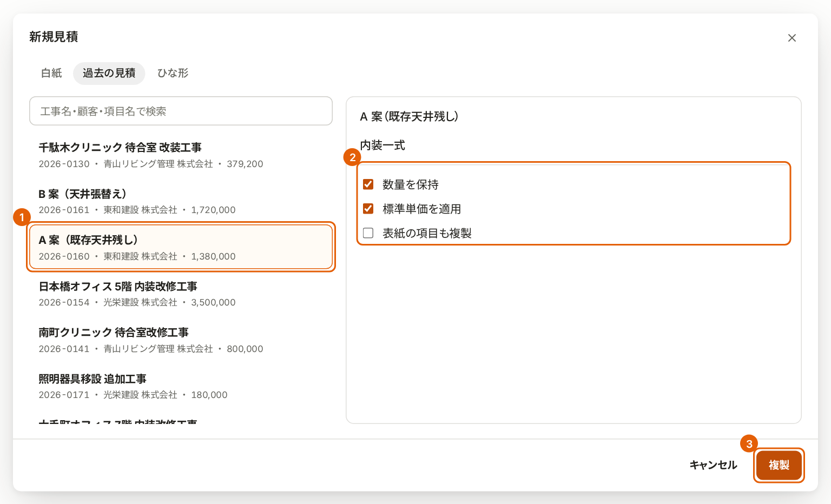Click the 表紙の項目も複製 label text
831x504 pixels.
[427, 233]
